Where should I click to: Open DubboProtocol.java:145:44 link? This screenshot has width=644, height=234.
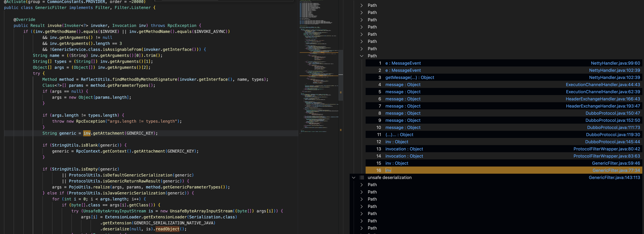point(613,142)
